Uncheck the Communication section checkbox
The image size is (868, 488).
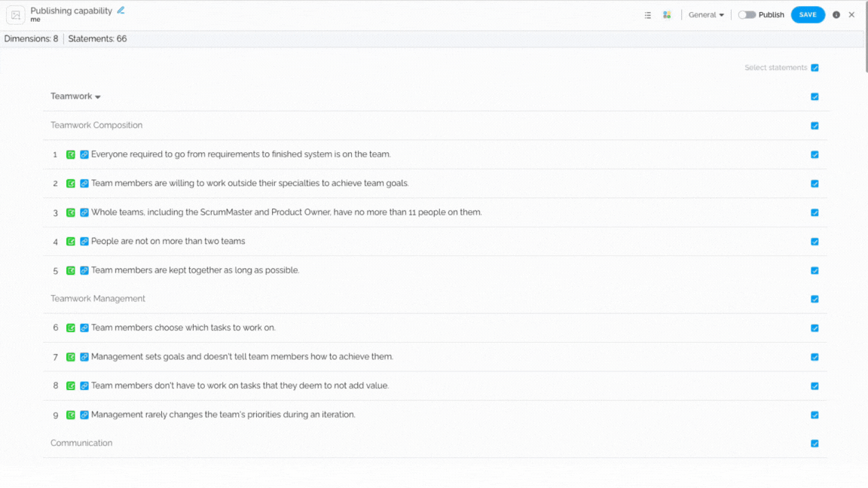(815, 443)
